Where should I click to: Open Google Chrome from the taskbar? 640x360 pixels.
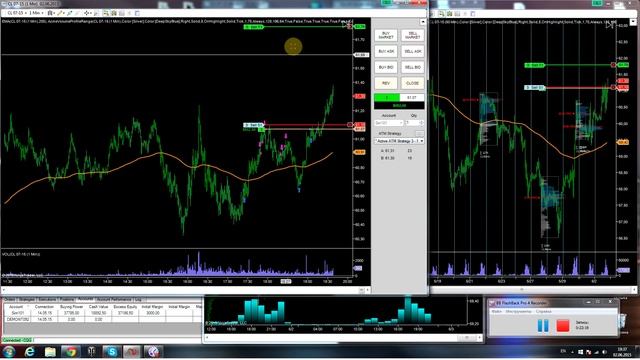[x=71, y=351]
